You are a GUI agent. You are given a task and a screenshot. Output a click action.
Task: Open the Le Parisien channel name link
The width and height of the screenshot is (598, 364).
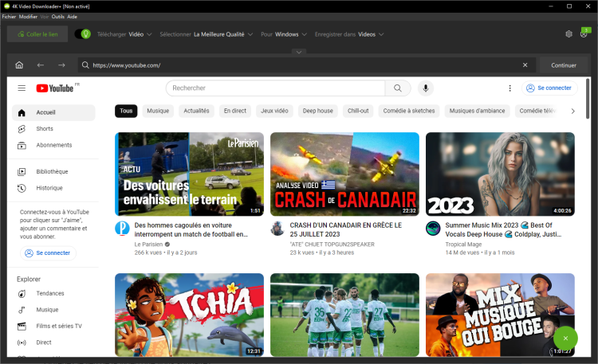coord(148,245)
